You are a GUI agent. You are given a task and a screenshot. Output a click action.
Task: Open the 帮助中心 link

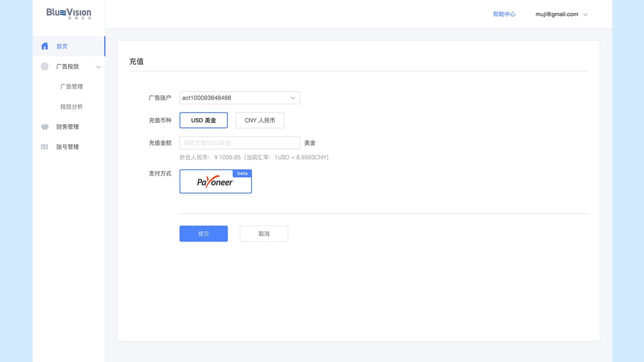click(x=504, y=14)
